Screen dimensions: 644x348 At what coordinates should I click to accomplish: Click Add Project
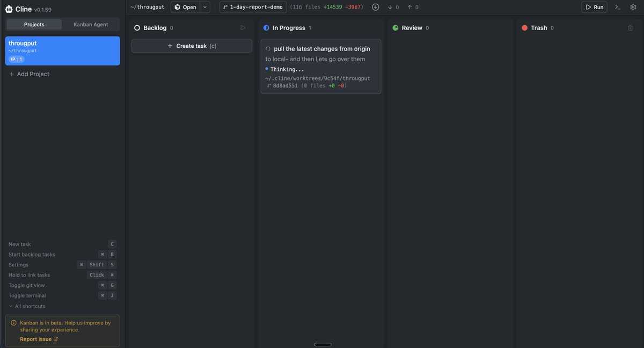point(29,74)
